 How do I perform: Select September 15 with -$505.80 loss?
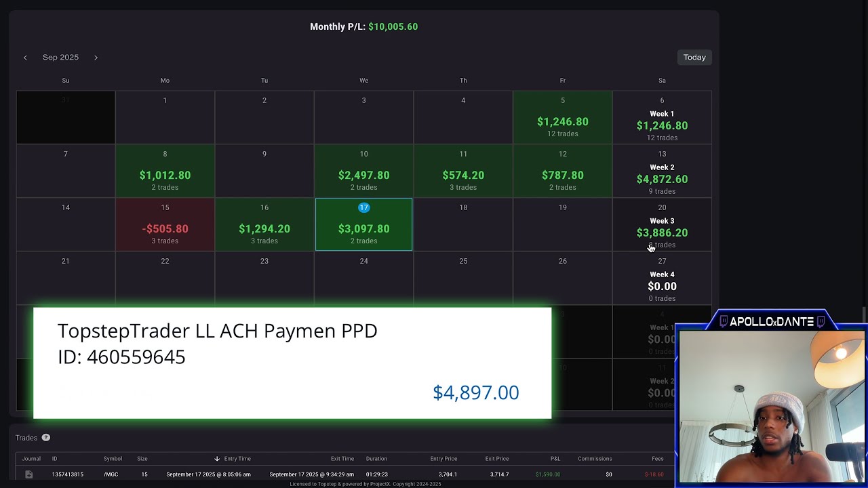(x=165, y=224)
